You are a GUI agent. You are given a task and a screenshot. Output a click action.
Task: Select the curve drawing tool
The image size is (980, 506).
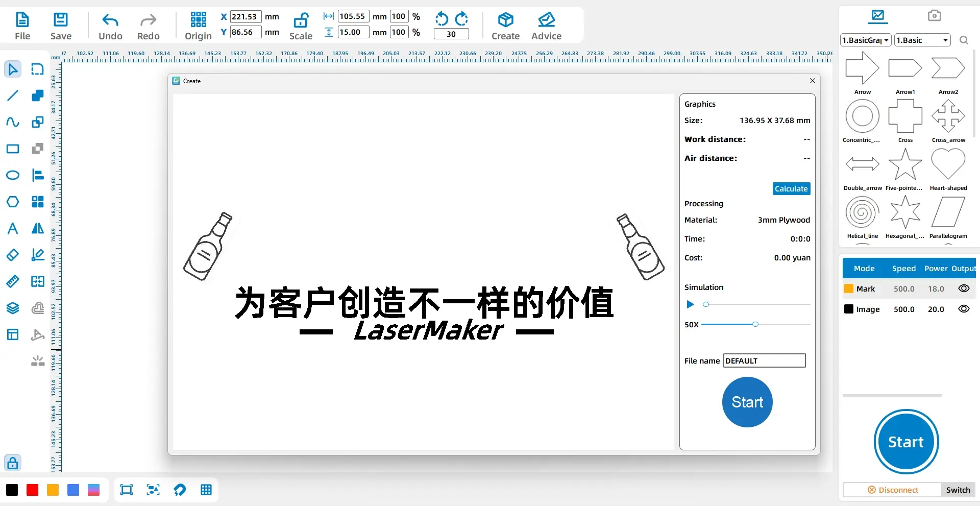tap(13, 122)
